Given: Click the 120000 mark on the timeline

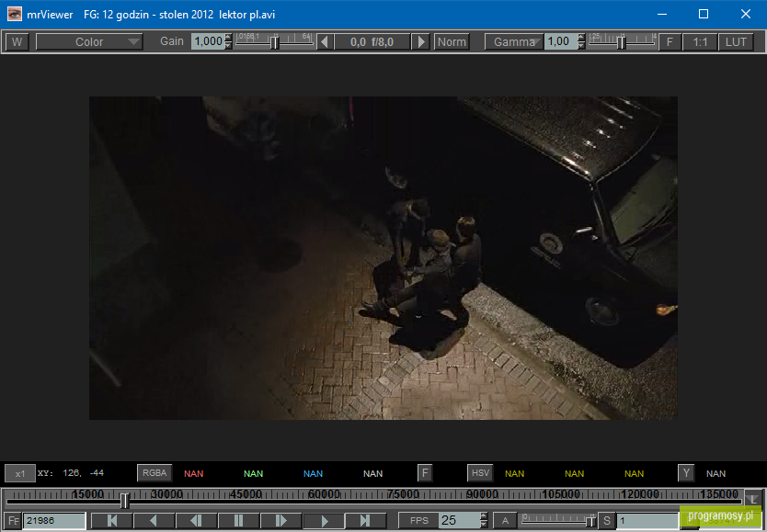Looking at the screenshot, I should [640, 494].
